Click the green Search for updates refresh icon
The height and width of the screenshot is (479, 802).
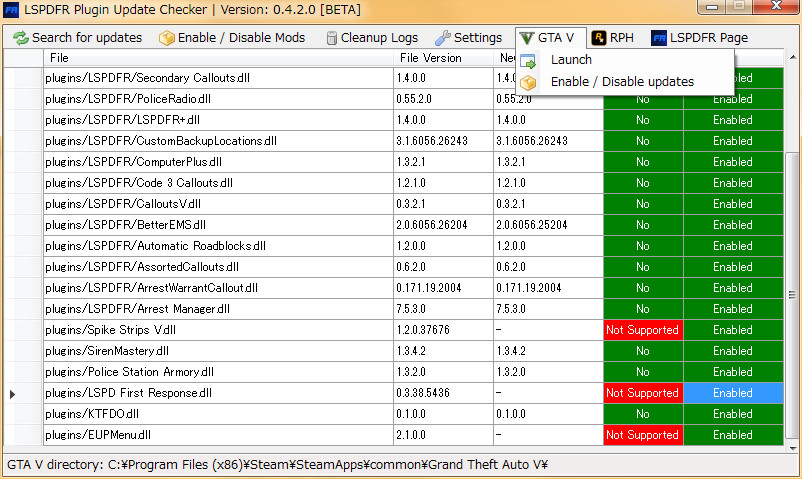click(x=21, y=38)
